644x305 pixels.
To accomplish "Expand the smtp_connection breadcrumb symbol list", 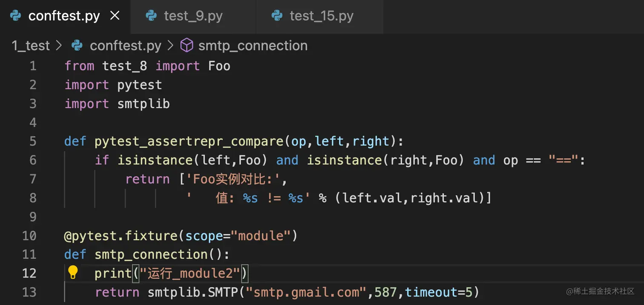I will [x=253, y=46].
